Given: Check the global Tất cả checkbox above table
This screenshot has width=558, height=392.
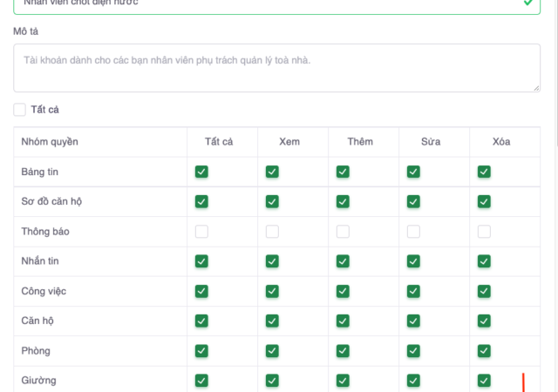Looking at the screenshot, I should coord(20,111).
